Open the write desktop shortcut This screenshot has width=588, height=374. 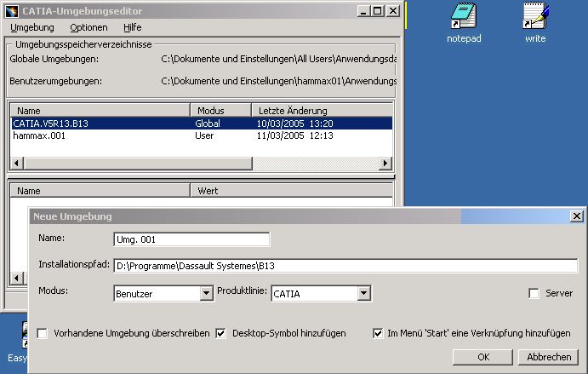coord(535,22)
